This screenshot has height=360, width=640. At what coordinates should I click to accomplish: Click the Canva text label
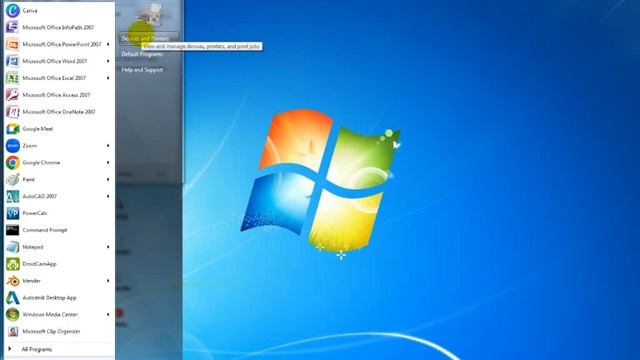coord(30,10)
